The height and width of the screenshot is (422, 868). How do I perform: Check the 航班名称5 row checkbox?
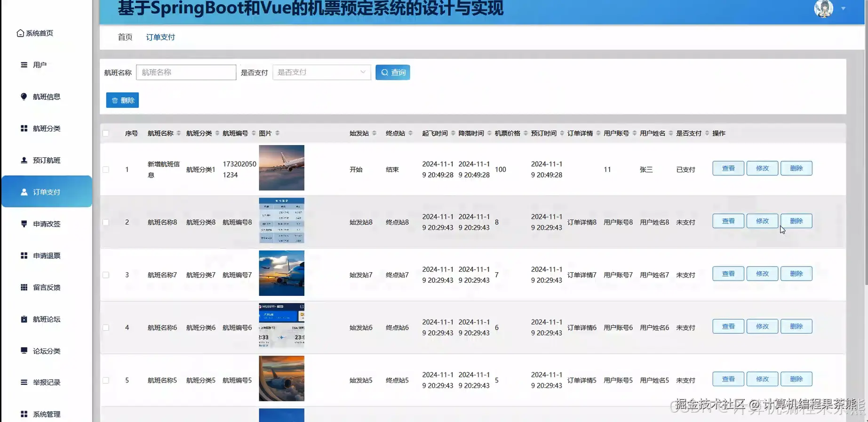pyautogui.click(x=106, y=381)
